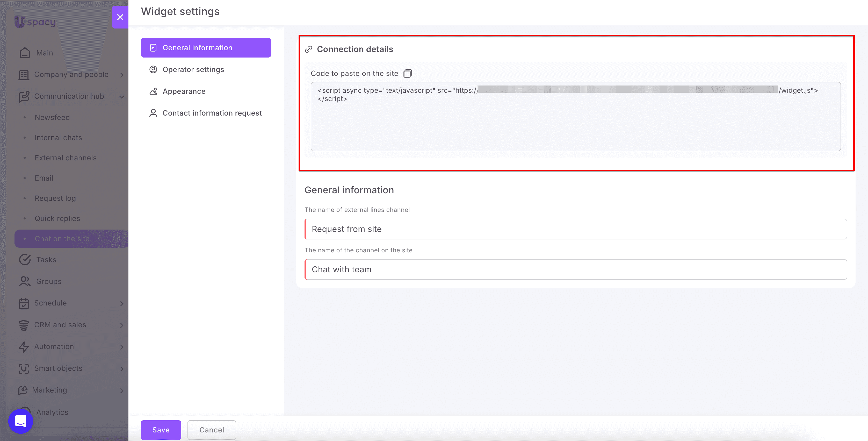The height and width of the screenshot is (441, 868).
Task: Open the Main page link
Action: (x=45, y=53)
